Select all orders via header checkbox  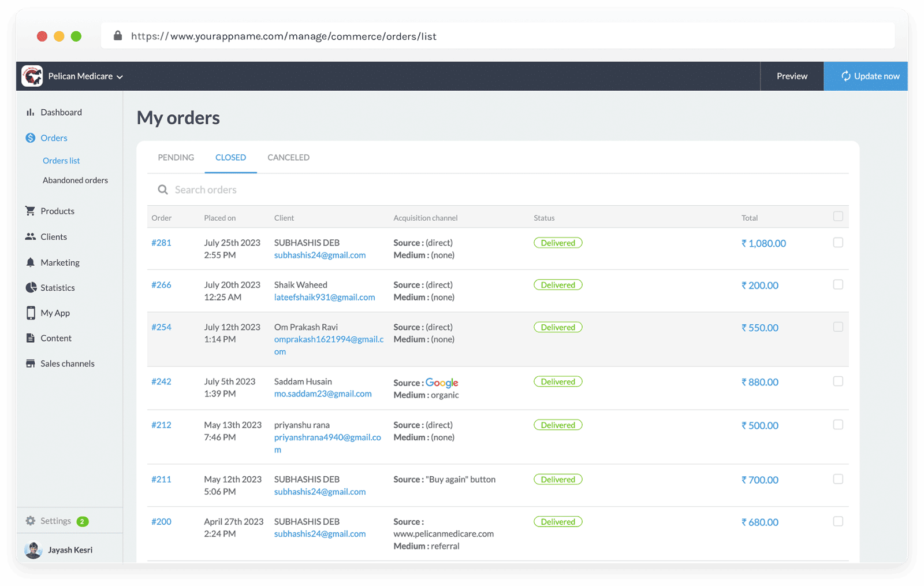[838, 216]
